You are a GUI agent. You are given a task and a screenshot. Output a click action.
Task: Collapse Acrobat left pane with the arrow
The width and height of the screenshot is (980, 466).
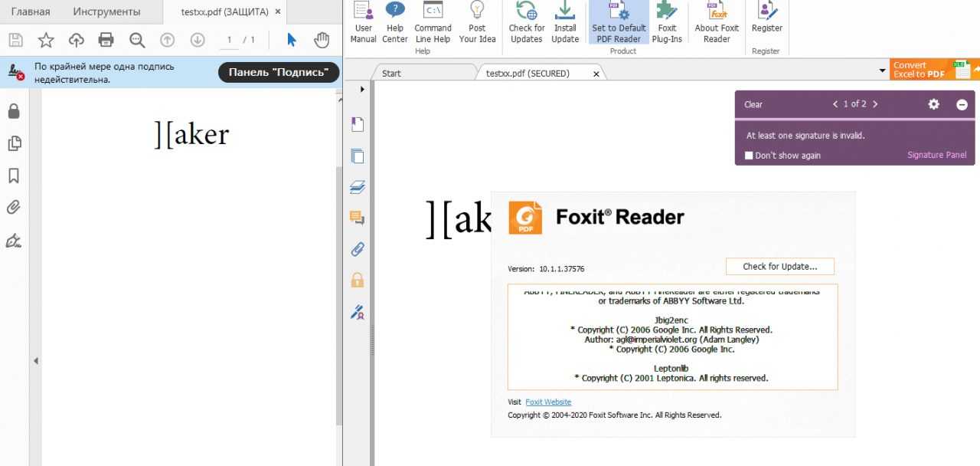point(35,361)
